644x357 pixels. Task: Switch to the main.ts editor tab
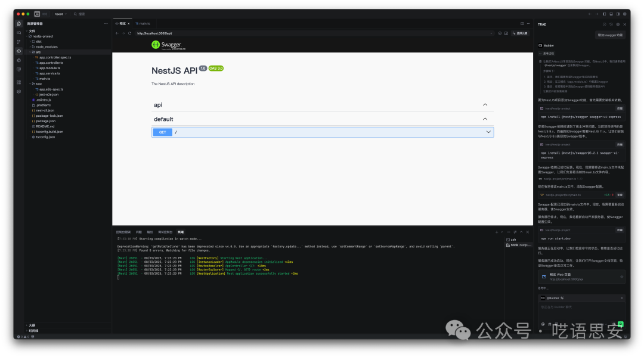pyautogui.click(x=143, y=23)
